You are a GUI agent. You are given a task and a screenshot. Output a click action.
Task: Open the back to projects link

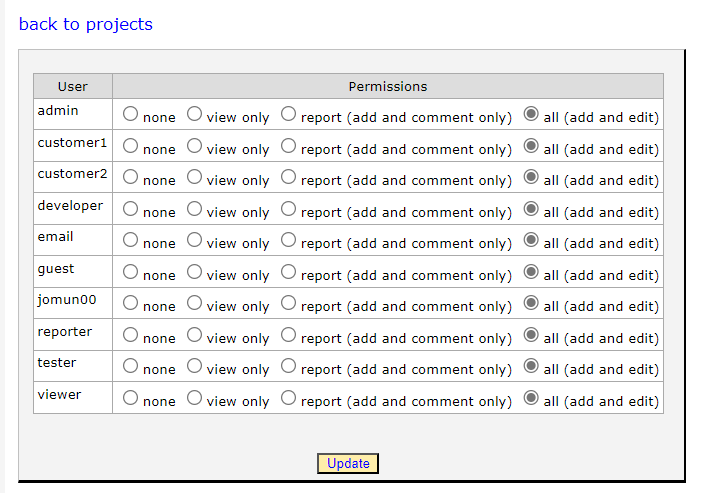86,24
